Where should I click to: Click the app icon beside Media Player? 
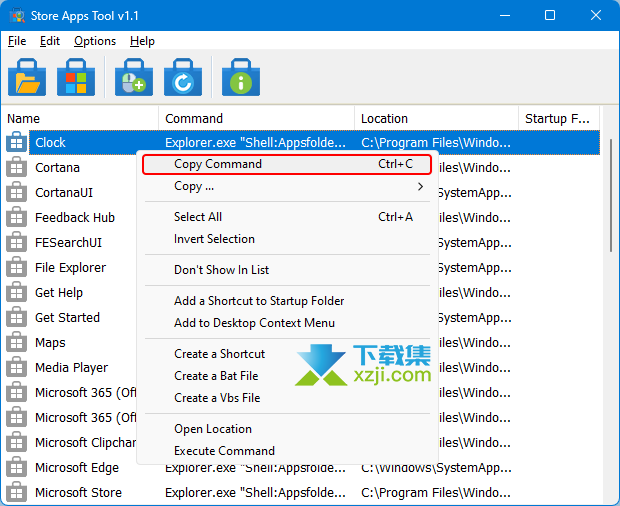click(16, 367)
